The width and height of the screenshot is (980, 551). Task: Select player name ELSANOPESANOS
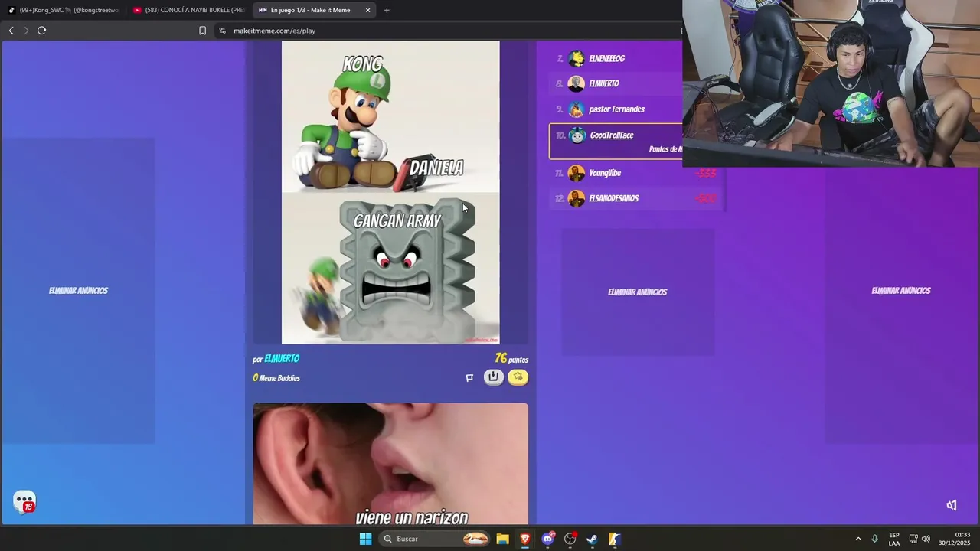coord(614,198)
